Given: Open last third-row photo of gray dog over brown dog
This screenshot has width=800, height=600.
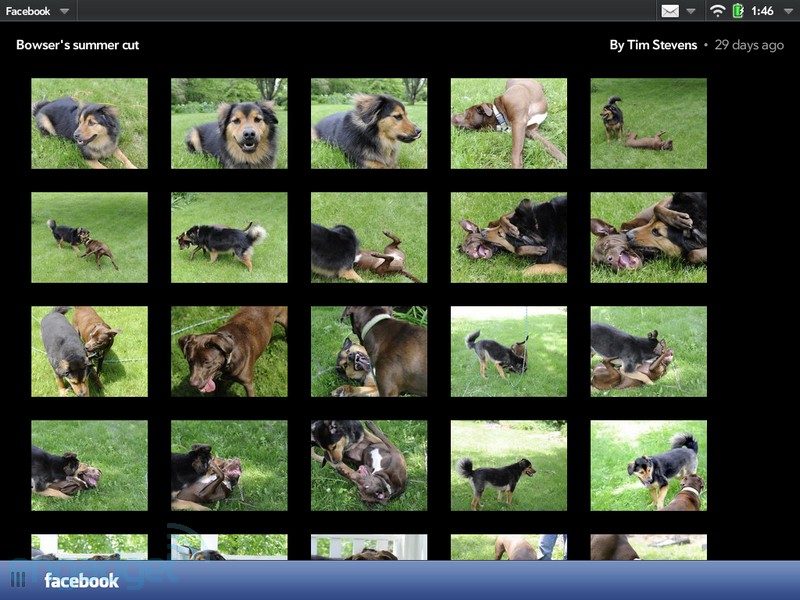Looking at the screenshot, I should tap(648, 352).
